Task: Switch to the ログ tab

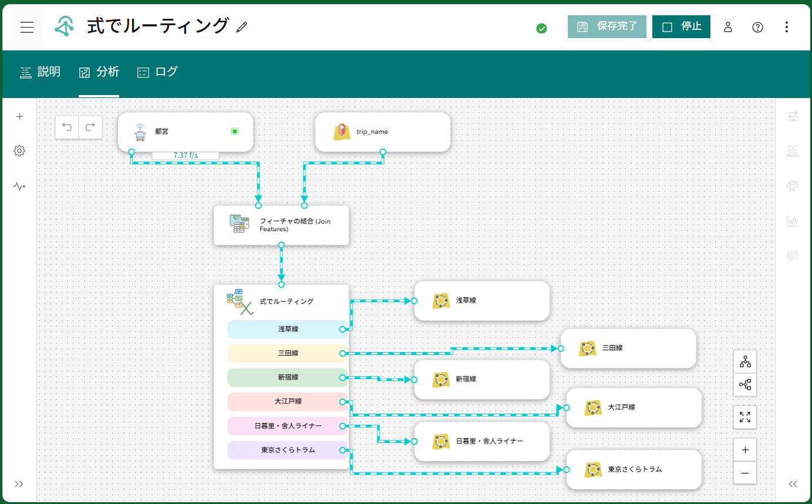Action: [157, 72]
